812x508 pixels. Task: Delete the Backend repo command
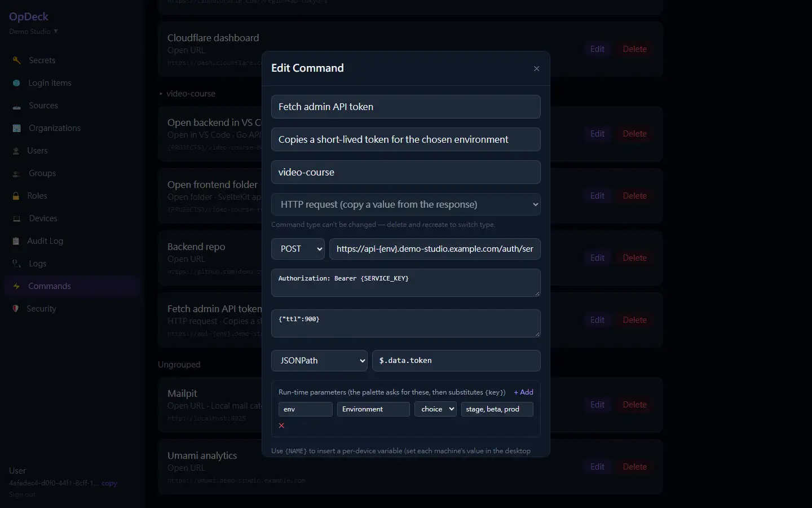[634, 258]
